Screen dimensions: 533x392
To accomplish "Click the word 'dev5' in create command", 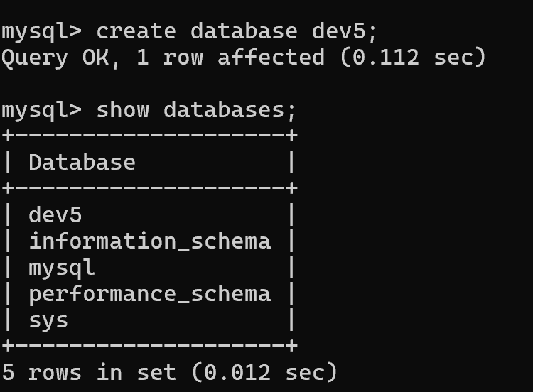I will 338,31.
